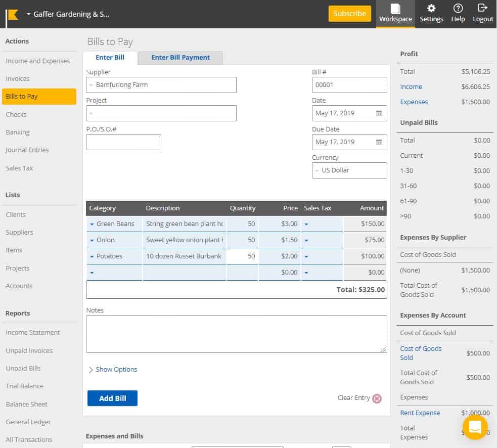Select Bills to Pay in sidebar
Image resolution: width=497 pixels, height=448 pixels.
39,97
